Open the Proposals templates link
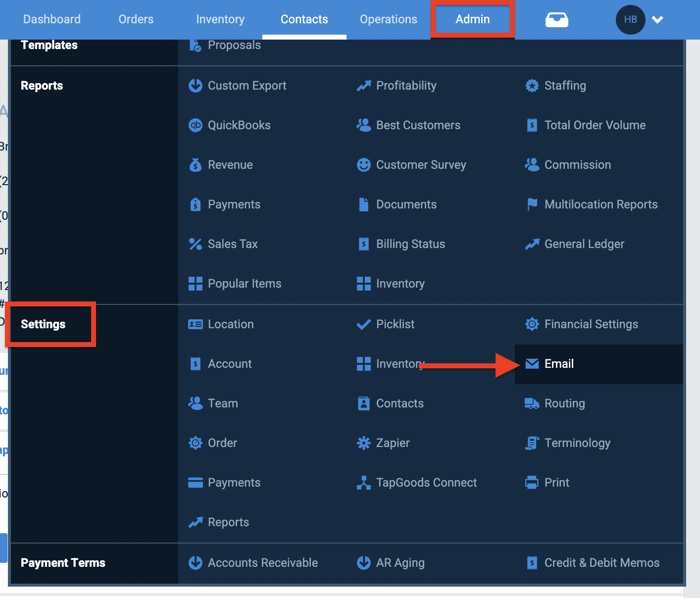This screenshot has width=700, height=598. pyautogui.click(x=234, y=45)
